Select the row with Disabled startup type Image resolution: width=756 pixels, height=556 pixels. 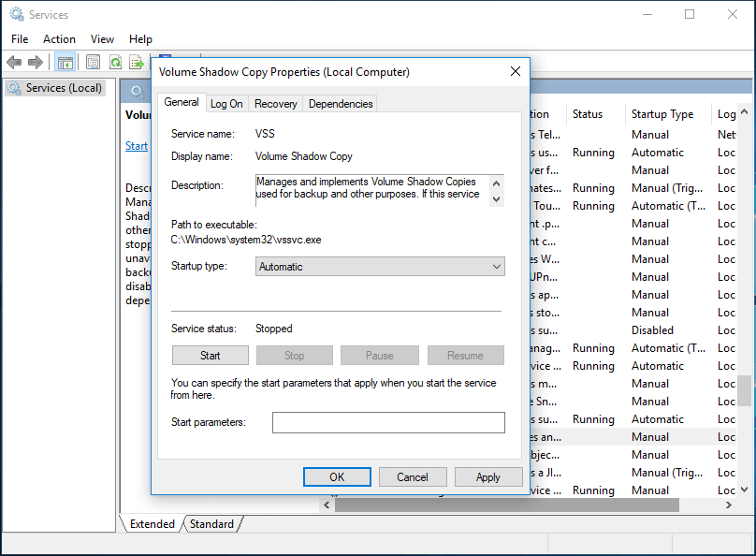pos(633,330)
